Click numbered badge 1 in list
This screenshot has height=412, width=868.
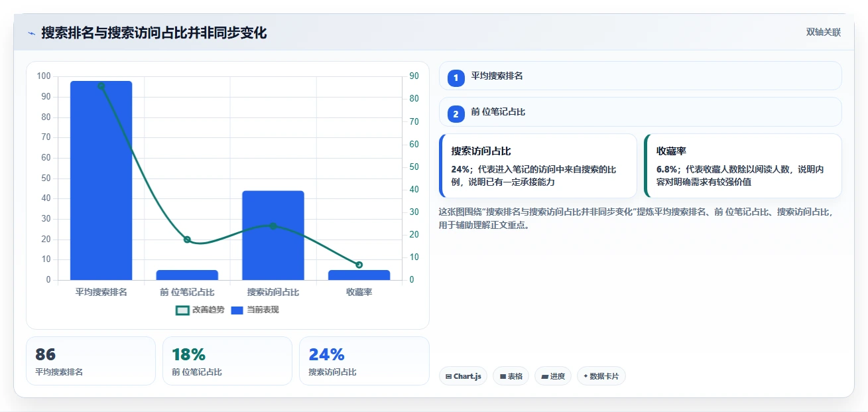tap(456, 78)
